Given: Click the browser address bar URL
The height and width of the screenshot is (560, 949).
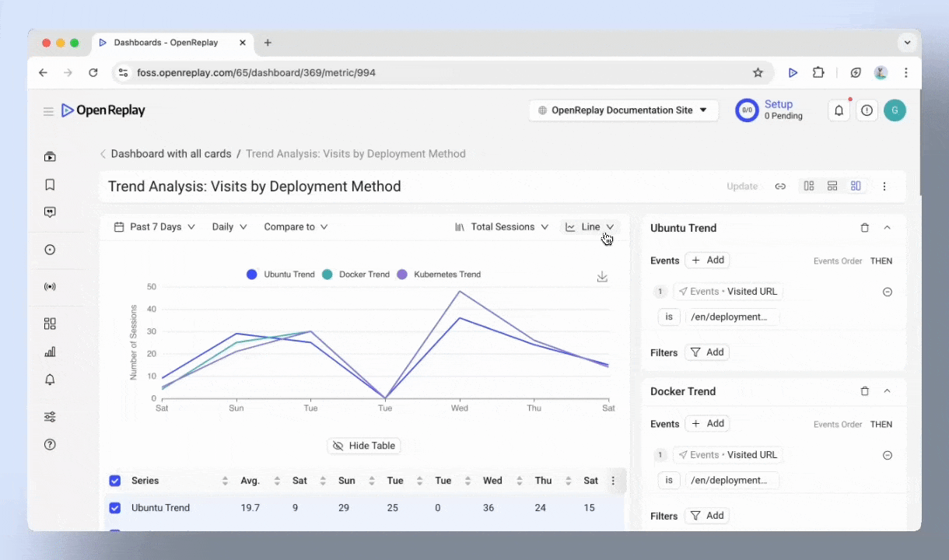Looking at the screenshot, I should tap(257, 72).
